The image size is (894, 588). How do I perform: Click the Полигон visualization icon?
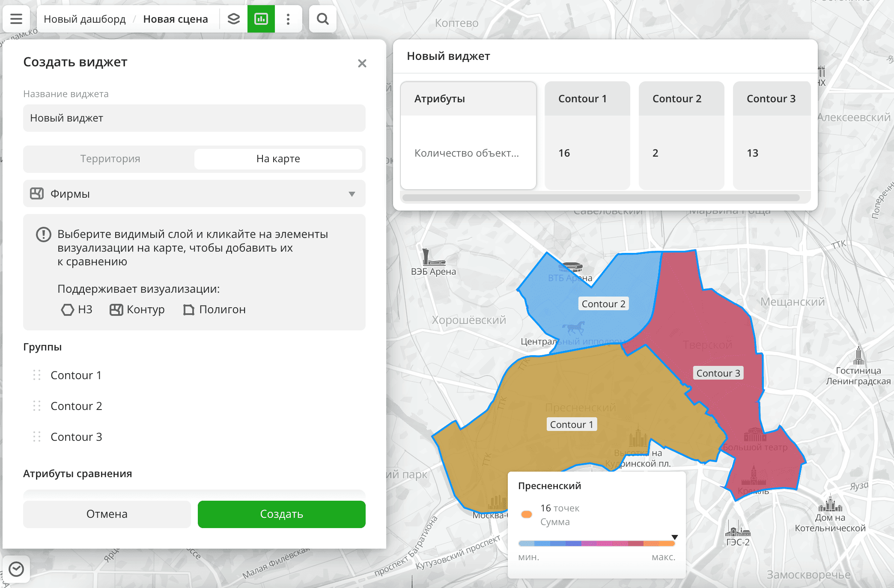(189, 309)
